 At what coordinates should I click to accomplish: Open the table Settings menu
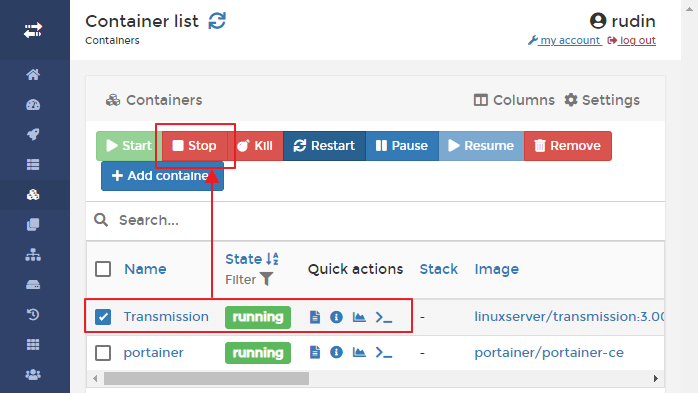[x=602, y=100]
